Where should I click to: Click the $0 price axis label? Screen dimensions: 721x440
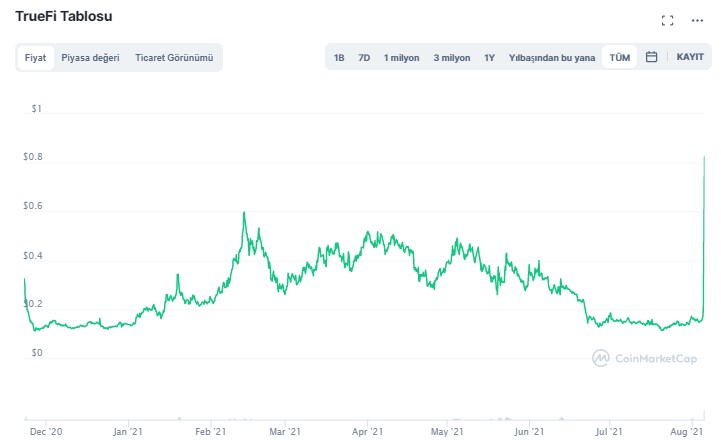(37, 353)
